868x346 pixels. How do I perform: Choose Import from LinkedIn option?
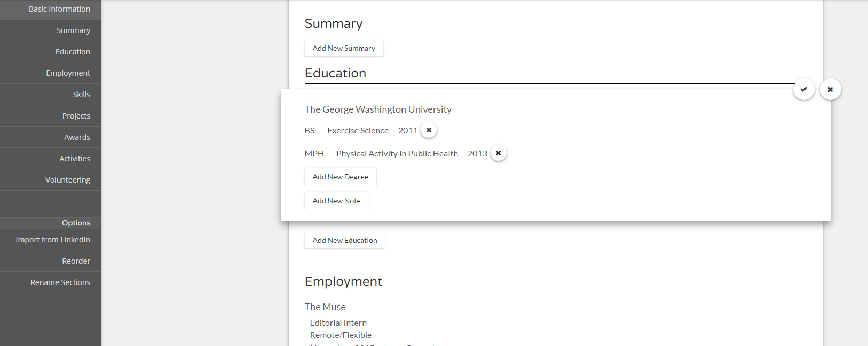click(x=50, y=240)
